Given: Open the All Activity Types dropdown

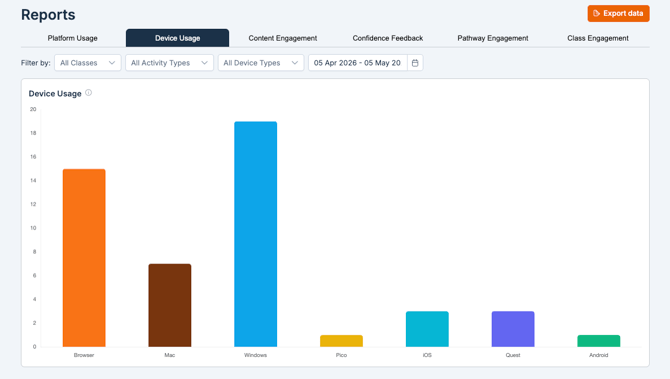Looking at the screenshot, I should pyautogui.click(x=169, y=63).
